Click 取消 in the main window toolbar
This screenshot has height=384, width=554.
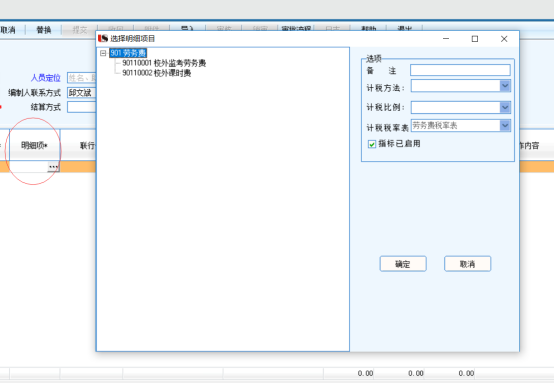pos(8,30)
